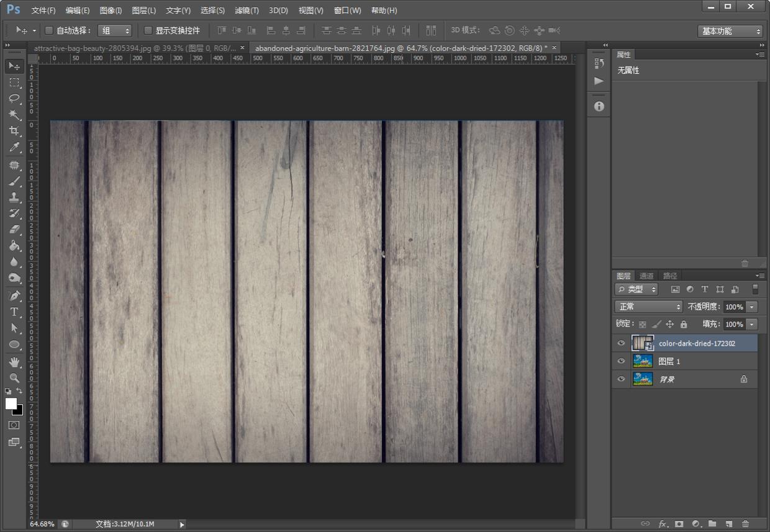
Task: Click the foreground color swatch
Action: [x=11, y=404]
